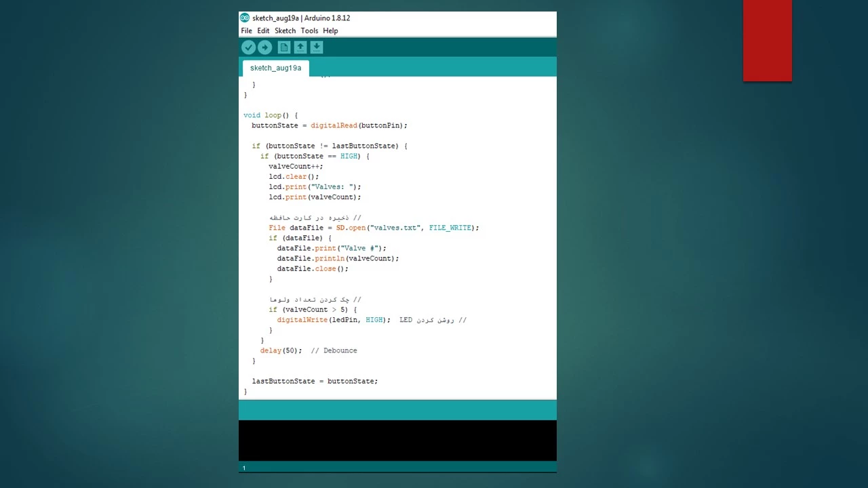This screenshot has height=488, width=868.
Task: Click inside the black console output area
Action: click(x=397, y=441)
